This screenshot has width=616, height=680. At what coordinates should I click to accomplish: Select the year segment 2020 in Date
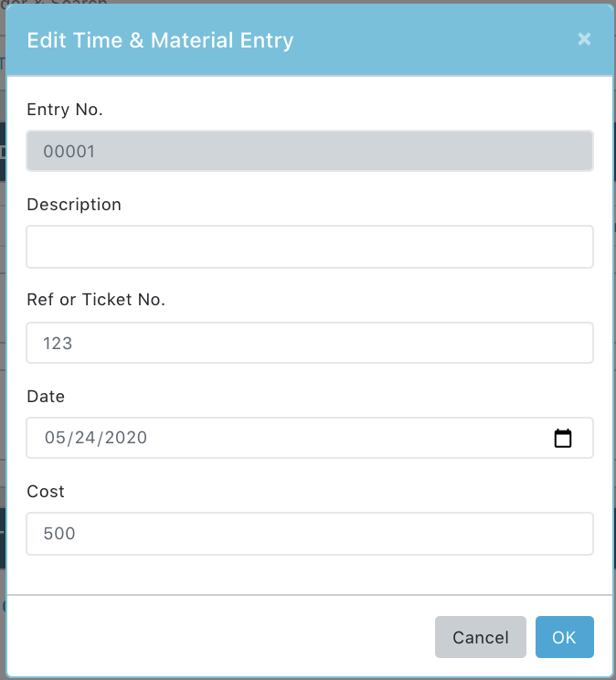126,438
